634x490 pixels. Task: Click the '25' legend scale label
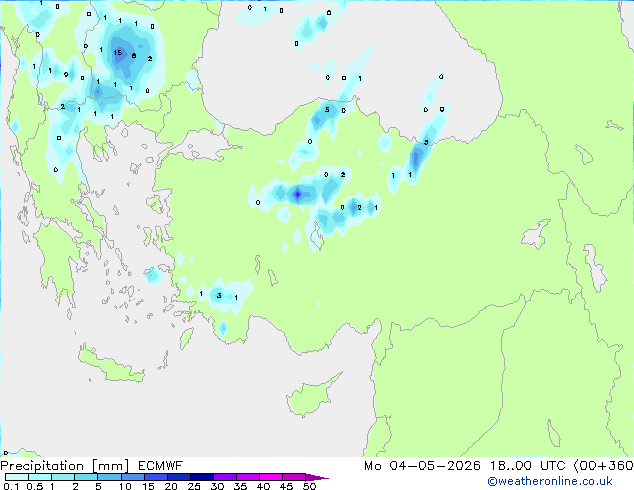tap(194, 486)
